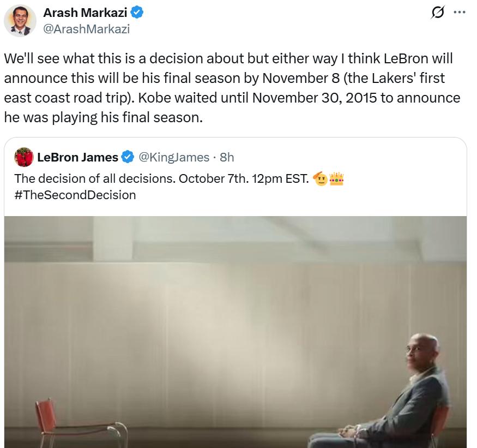Open the Arash Markazi display name link
The height and width of the screenshot is (448, 477).
(85, 13)
